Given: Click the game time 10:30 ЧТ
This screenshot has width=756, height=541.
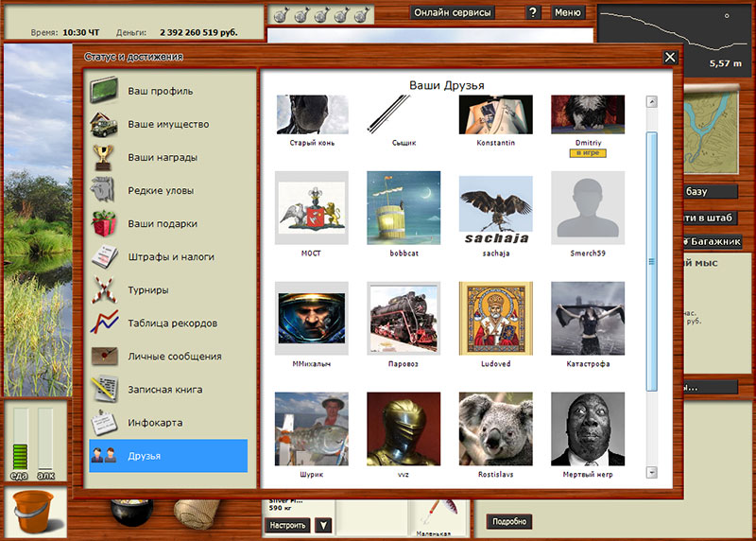Looking at the screenshot, I should (x=81, y=32).
